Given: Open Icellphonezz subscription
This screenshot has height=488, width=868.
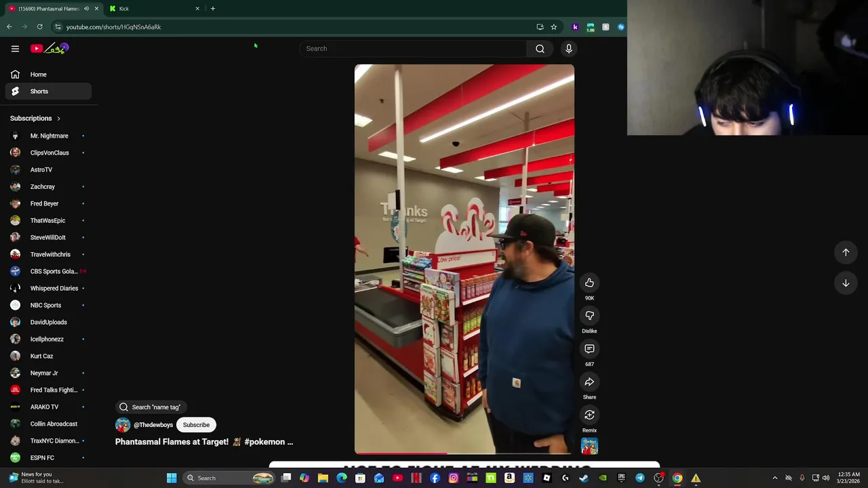Looking at the screenshot, I should (48, 339).
